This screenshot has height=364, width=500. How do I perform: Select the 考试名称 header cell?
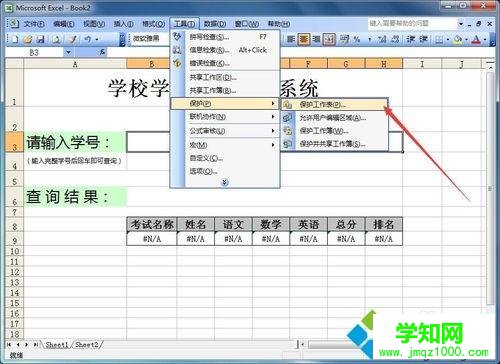click(x=152, y=224)
